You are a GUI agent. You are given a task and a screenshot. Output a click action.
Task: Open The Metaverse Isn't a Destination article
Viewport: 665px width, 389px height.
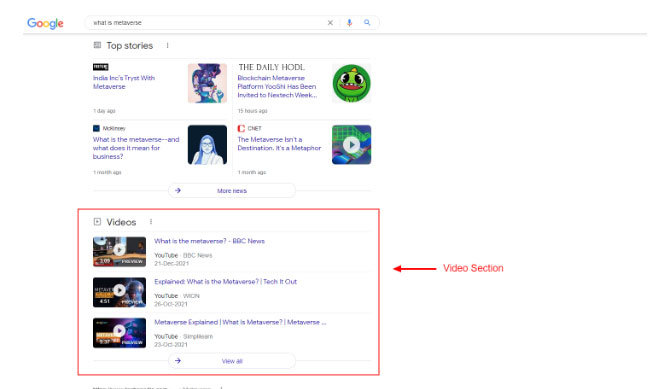pyautogui.click(x=279, y=144)
